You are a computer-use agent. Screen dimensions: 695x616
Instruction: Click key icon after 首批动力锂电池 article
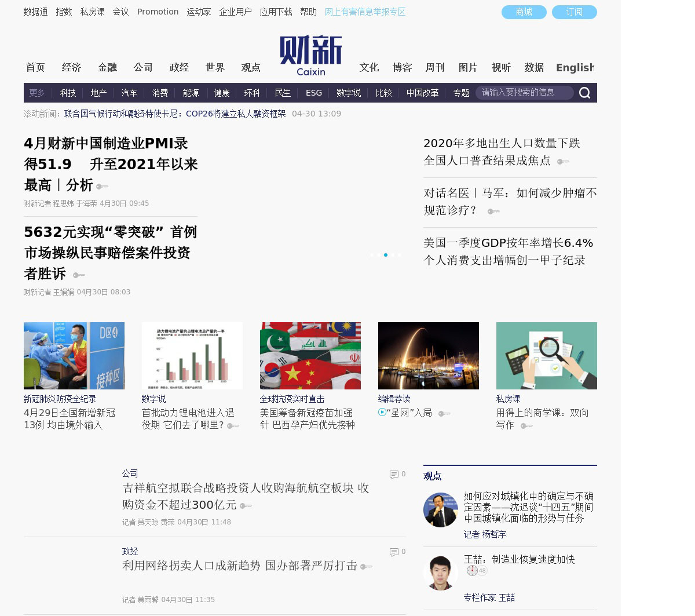click(x=233, y=426)
